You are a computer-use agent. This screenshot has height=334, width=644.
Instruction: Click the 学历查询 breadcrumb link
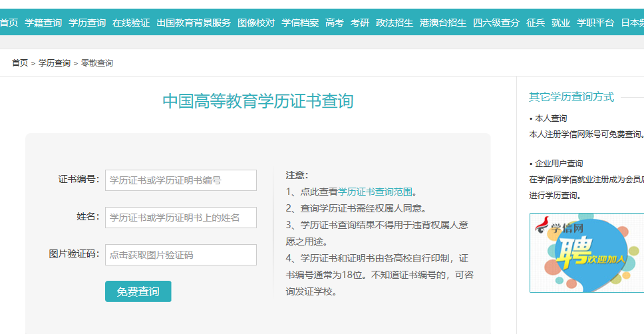click(55, 63)
